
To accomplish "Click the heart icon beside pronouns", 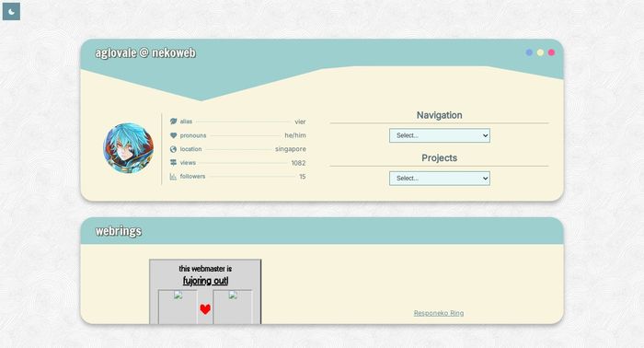I will click(x=173, y=135).
